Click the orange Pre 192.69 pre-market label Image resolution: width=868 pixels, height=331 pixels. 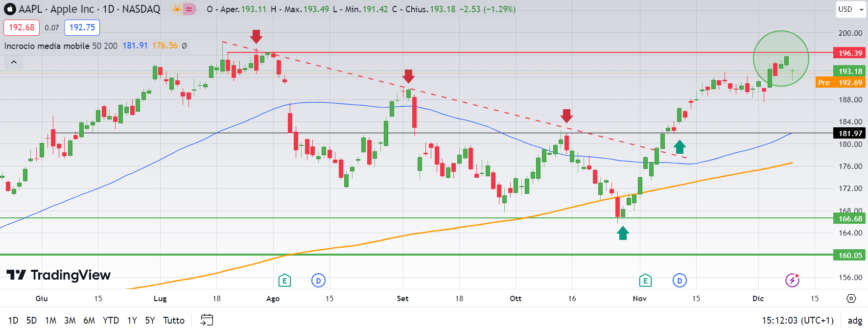(841, 82)
